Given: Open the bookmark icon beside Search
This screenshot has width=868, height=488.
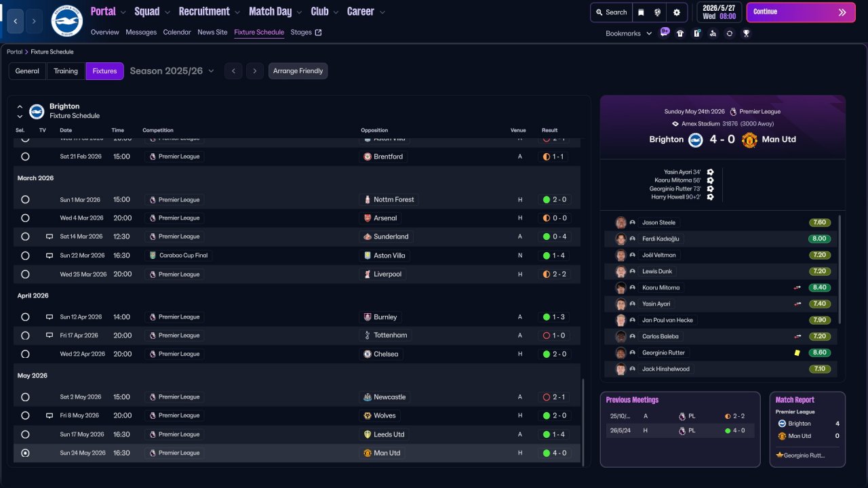Looking at the screenshot, I should tap(641, 12).
